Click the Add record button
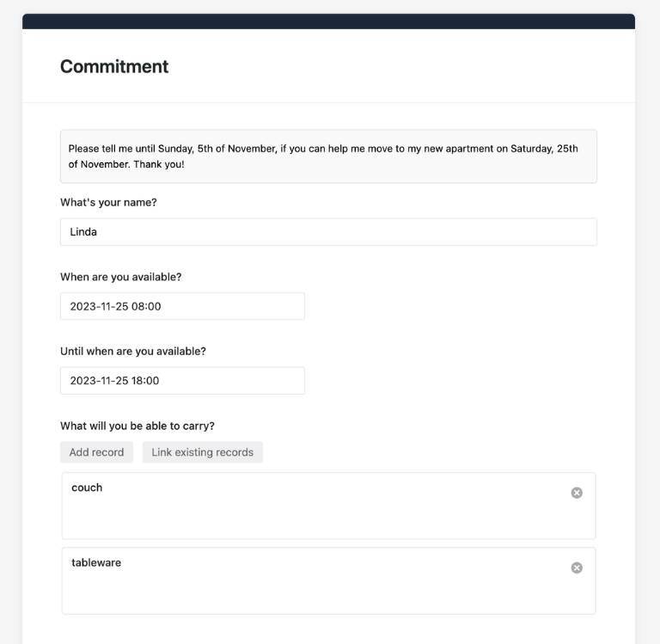Screen dimensions: 660x644 click(96, 452)
